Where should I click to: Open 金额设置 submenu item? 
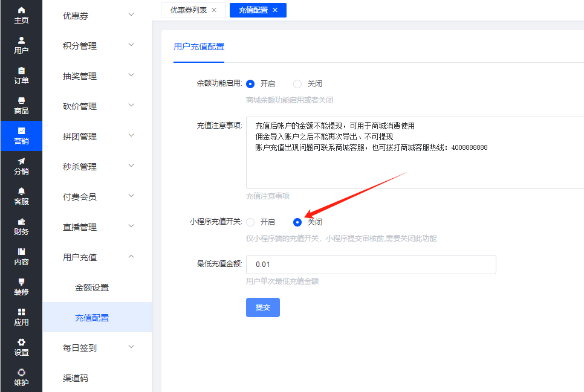(92, 288)
